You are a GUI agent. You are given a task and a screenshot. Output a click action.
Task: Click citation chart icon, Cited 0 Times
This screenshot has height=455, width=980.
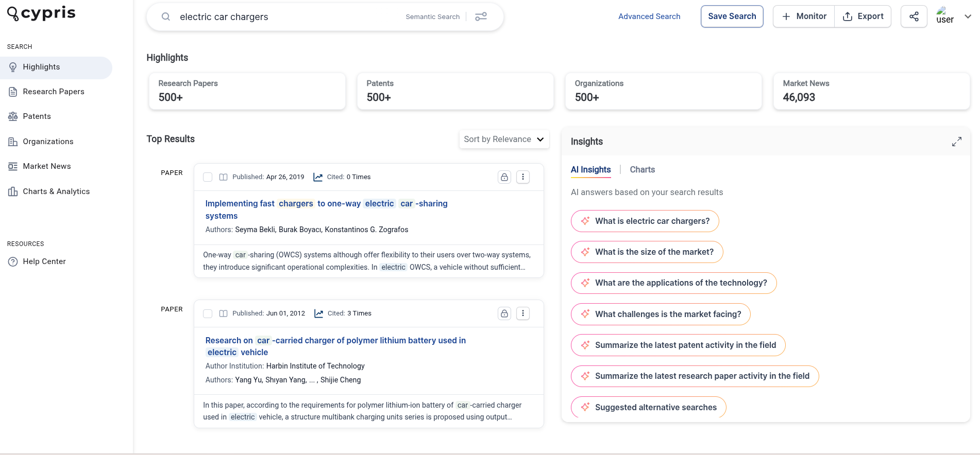[x=318, y=177]
